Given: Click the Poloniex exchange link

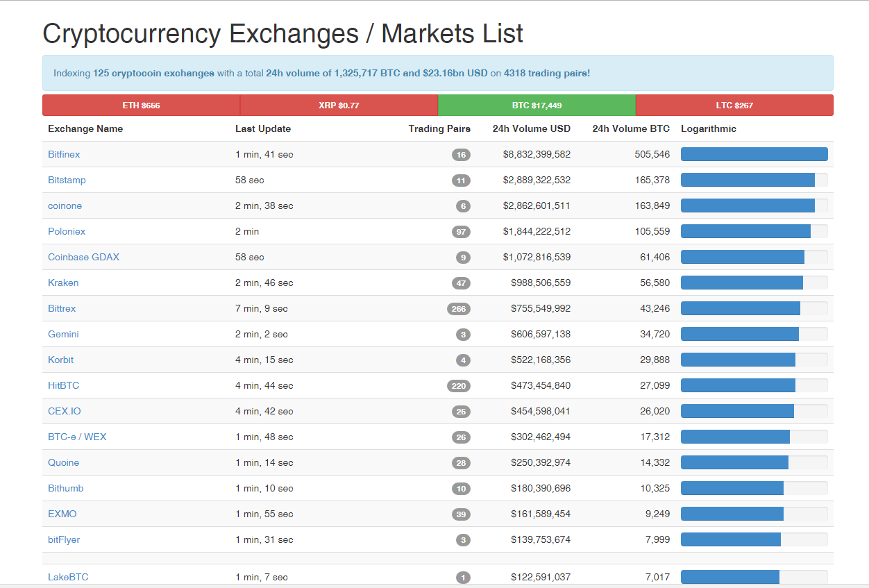Looking at the screenshot, I should tap(67, 231).
